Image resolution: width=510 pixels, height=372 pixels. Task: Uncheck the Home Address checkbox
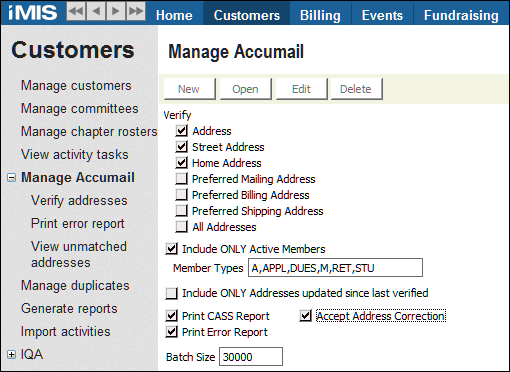[x=181, y=163]
